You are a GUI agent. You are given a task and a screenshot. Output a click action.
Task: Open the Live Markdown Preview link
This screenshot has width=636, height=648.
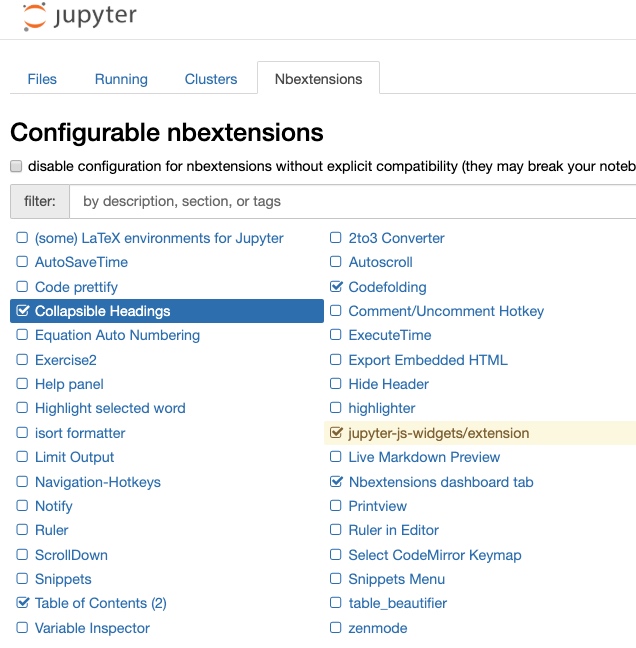pos(424,457)
